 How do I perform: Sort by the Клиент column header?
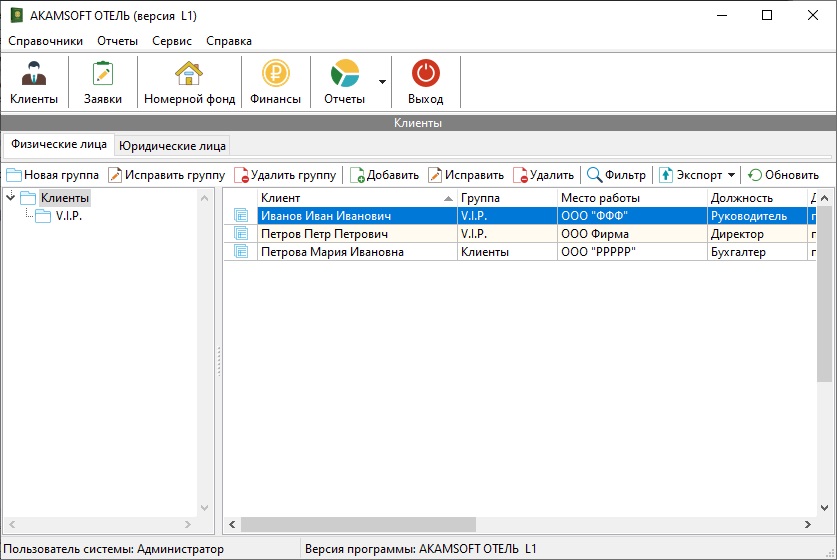pyautogui.click(x=340, y=198)
